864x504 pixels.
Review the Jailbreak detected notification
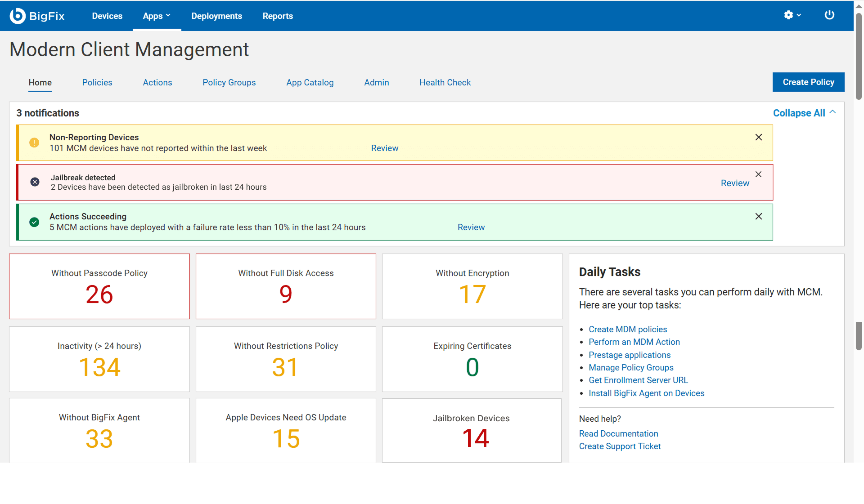(735, 183)
